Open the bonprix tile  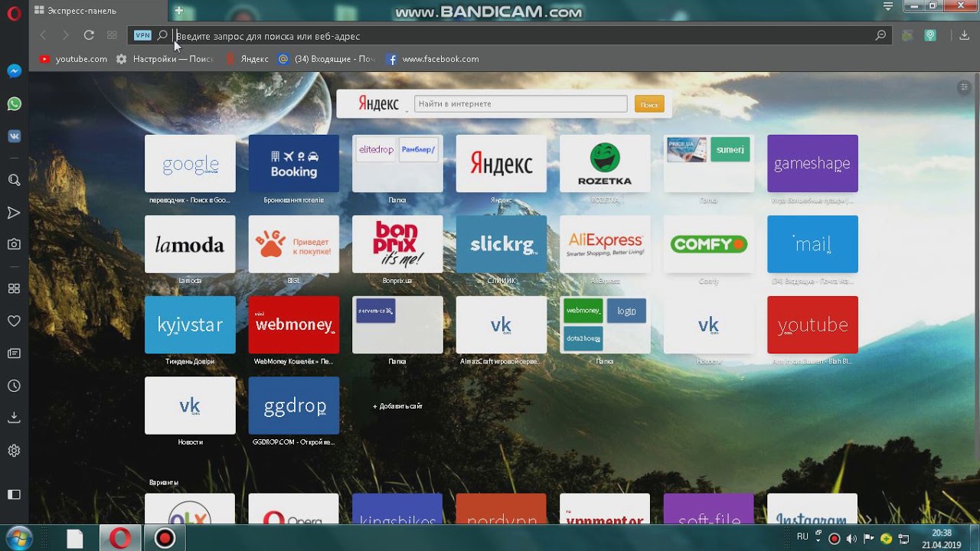[397, 244]
